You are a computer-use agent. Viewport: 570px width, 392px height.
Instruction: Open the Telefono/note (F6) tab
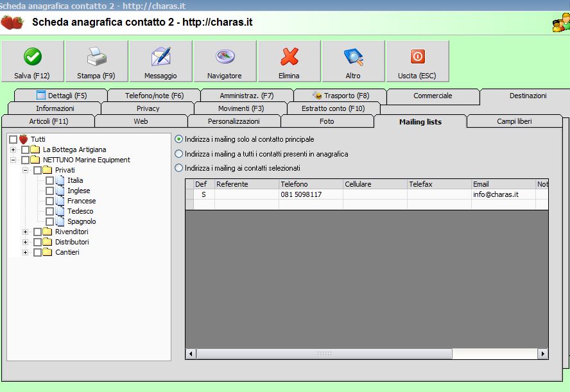pyautogui.click(x=154, y=96)
